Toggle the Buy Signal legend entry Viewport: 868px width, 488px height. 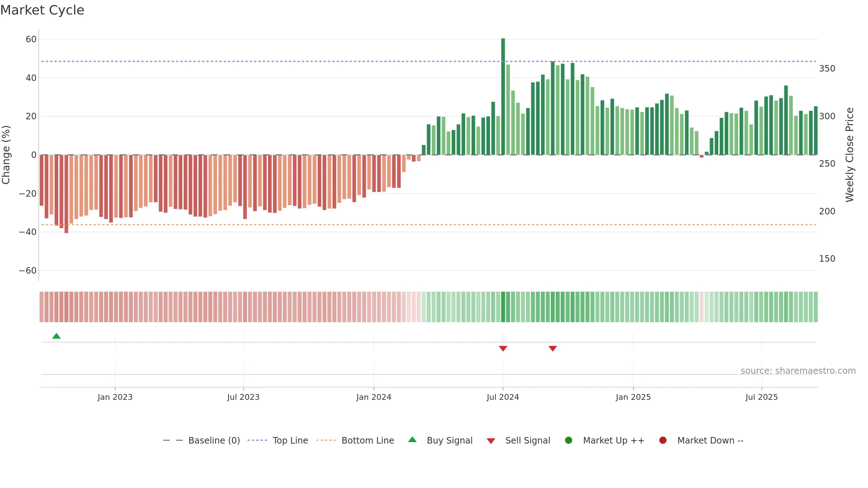(440, 440)
